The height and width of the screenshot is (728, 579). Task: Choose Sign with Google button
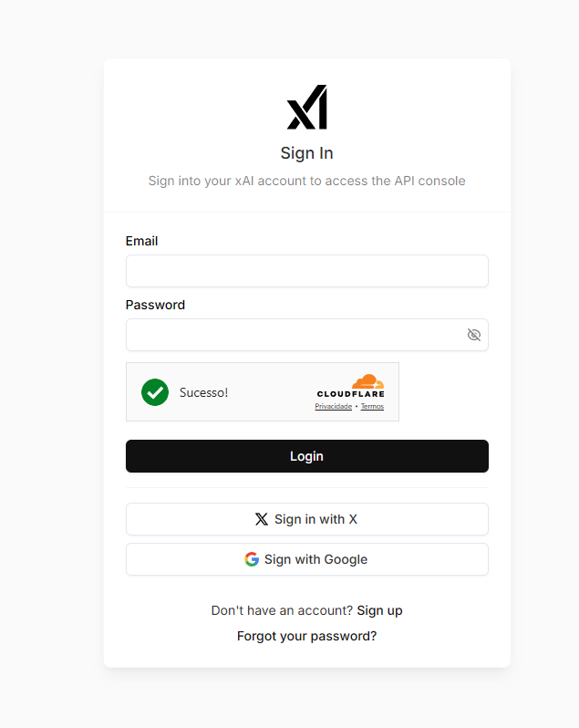(307, 559)
